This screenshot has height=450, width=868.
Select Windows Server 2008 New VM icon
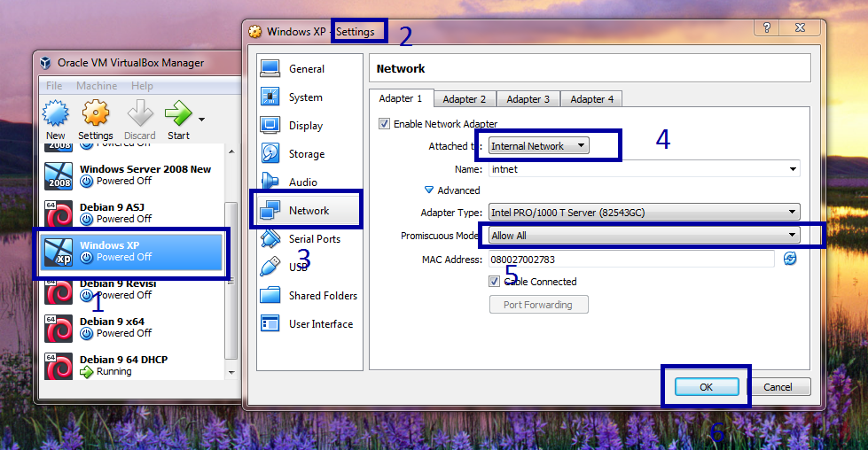(x=59, y=175)
